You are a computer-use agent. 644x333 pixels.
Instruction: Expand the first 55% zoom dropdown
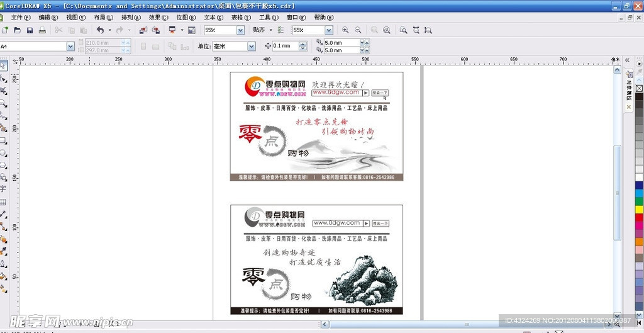(241, 30)
